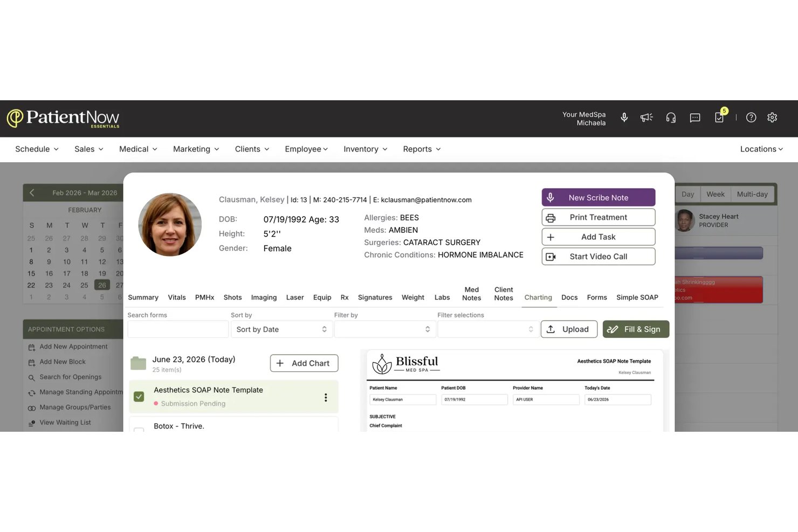
Task: Open the Laser tab
Action: 295,298
